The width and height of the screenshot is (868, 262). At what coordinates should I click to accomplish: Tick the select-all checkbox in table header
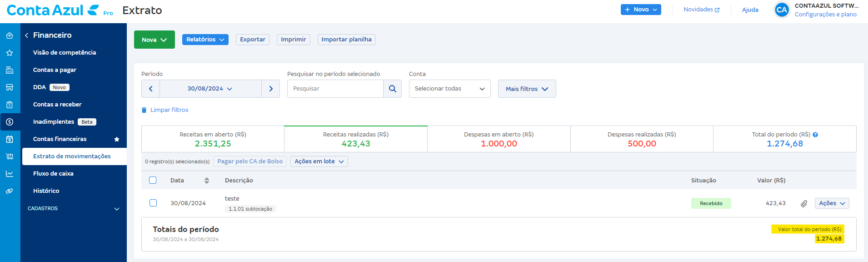pos(153,180)
